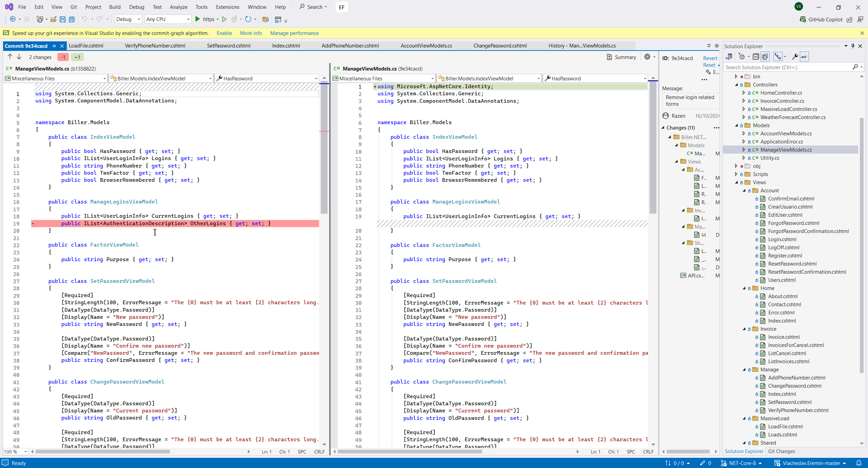Image resolution: width=868 pixels, height=468 pixels.
Task: Toggle Show All Files in Solution Explorer
Action: click(765, 57)
